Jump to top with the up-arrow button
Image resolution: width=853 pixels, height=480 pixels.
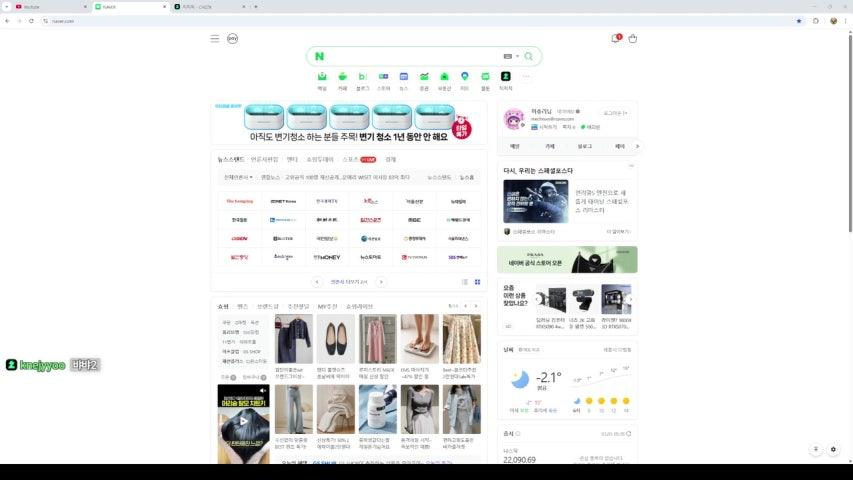(x=815, y=450)
